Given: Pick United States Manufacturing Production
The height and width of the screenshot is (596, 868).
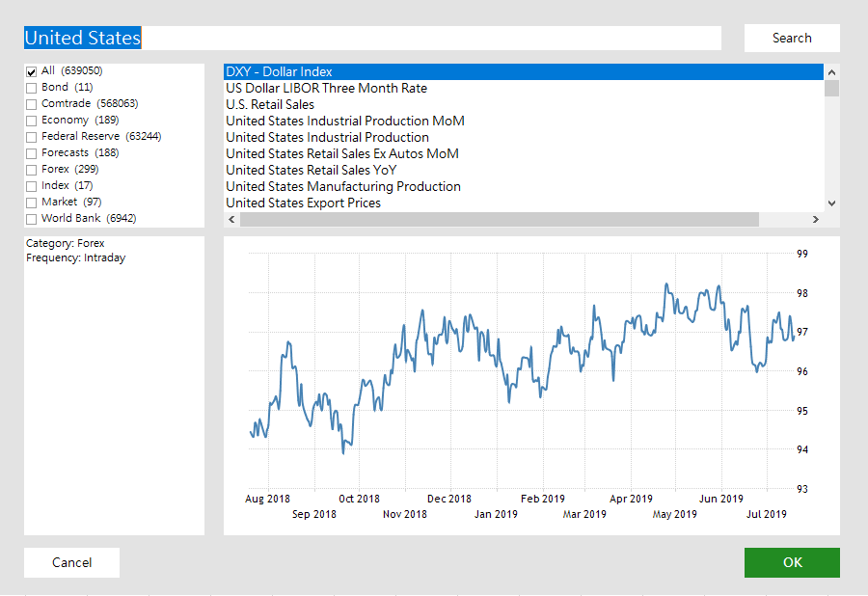Looking at the screenshot, I should pyautogui.click(x=342, y=187).
